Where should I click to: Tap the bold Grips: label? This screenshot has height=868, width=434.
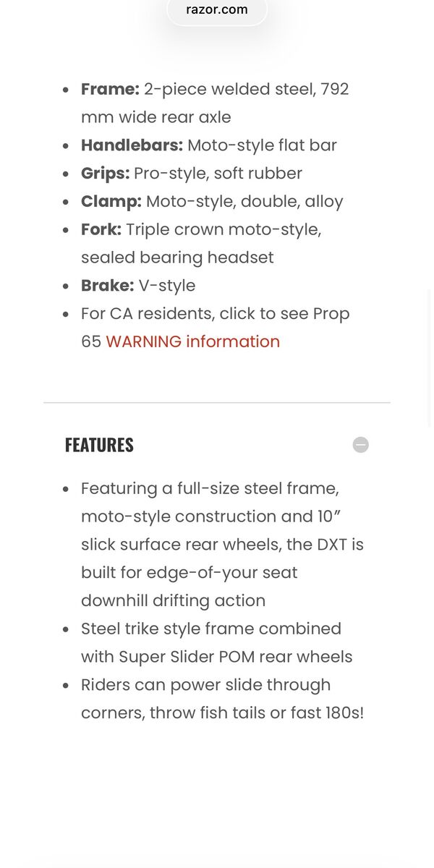pyautogui.click(x=106, y=174)
